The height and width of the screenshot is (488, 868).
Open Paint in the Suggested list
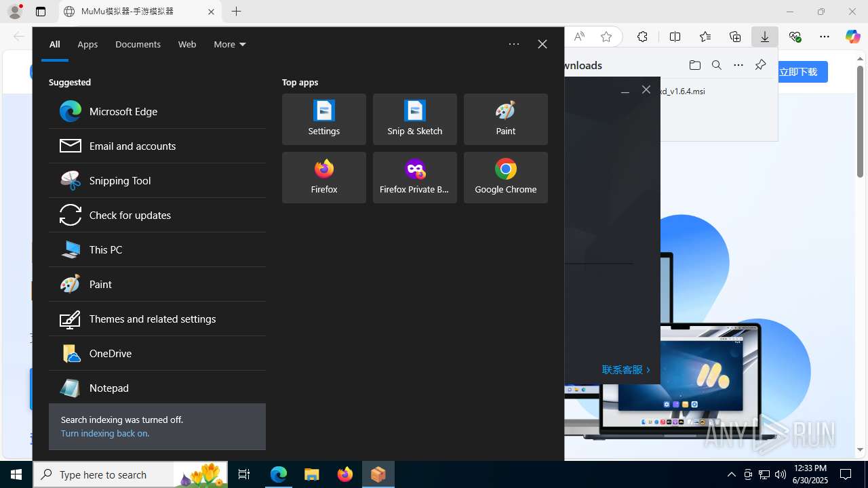(157, 284)
